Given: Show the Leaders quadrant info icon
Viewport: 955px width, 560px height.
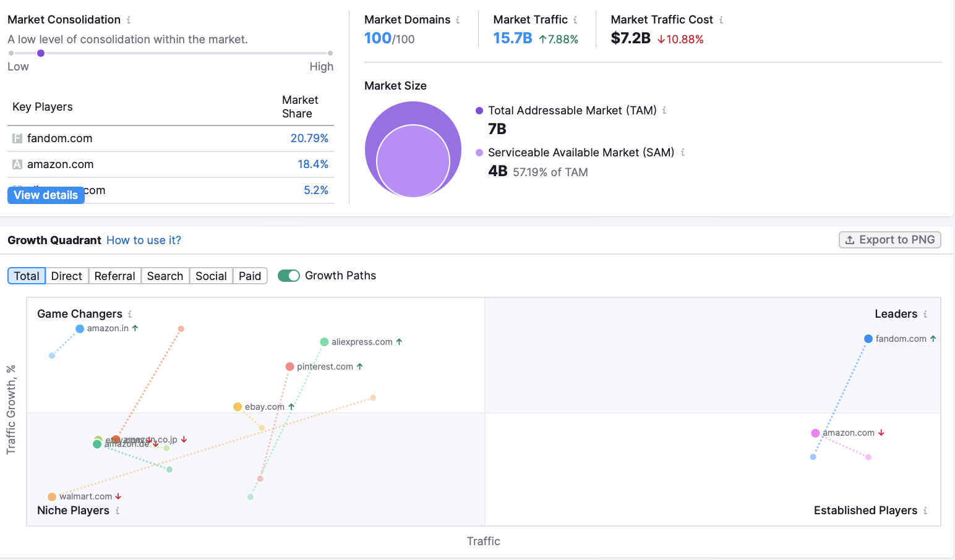Looking at the screenshot, I should tap(925, 314).
